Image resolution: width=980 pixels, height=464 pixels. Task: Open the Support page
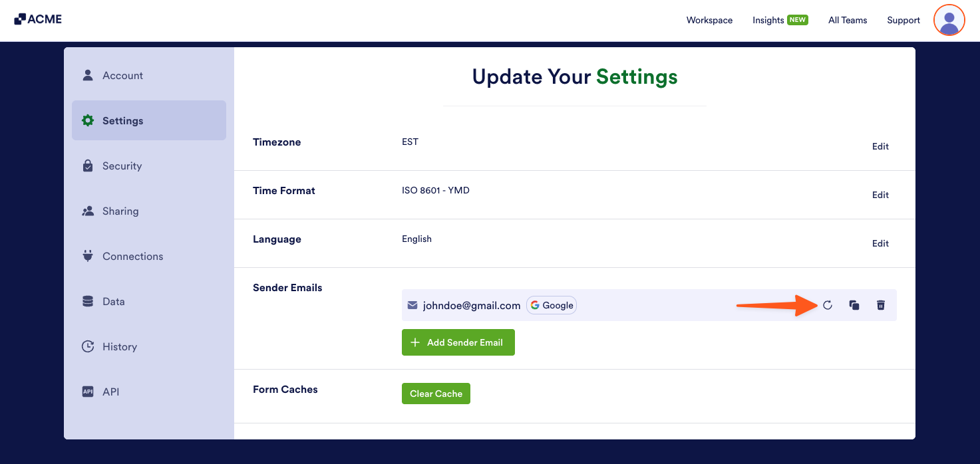(x=903, y=20)
